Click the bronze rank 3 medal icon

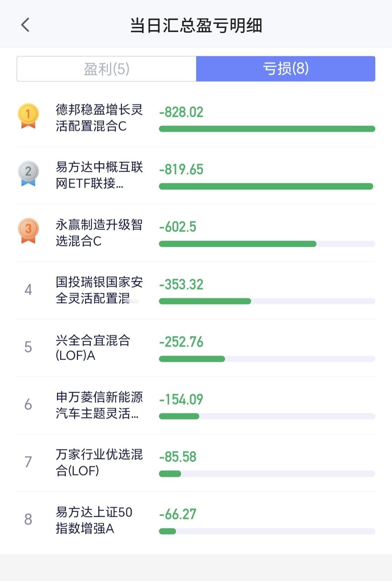28,231
